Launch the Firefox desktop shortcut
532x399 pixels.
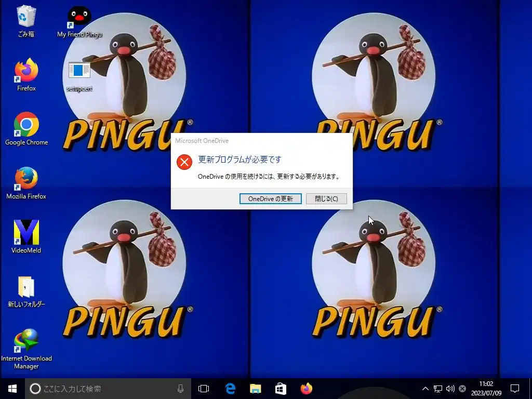(26, 75)
